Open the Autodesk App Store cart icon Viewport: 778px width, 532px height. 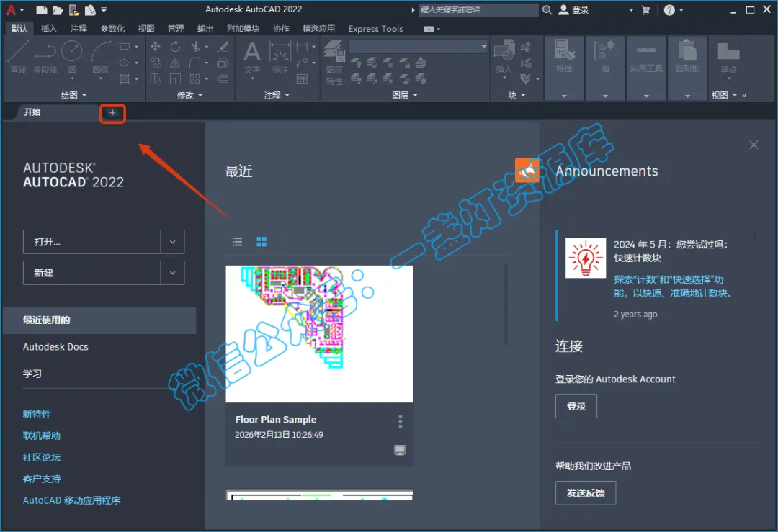tap(645, 10)
